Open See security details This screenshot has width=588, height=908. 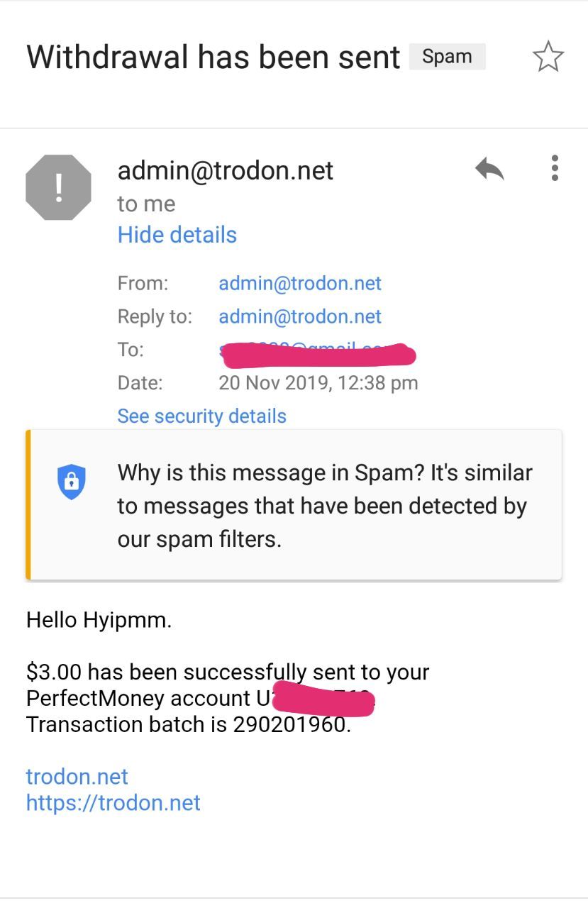(201, 416)
